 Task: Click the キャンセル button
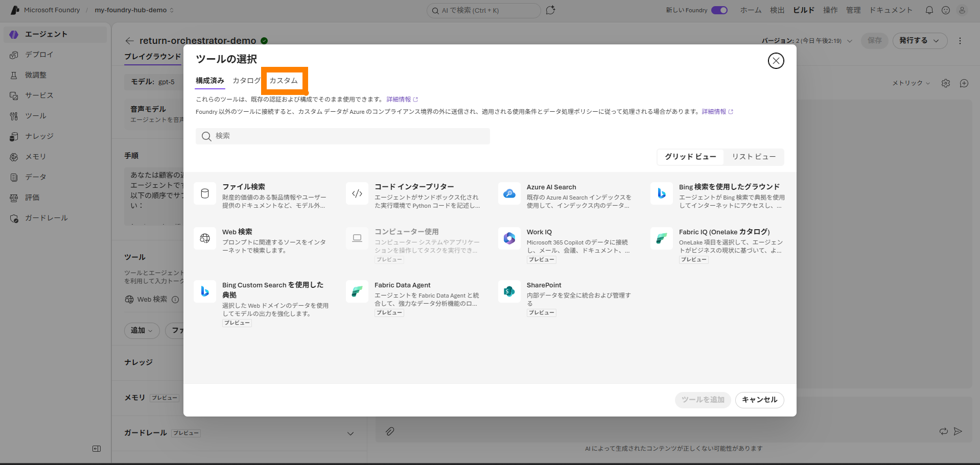(x=759, y=400)
